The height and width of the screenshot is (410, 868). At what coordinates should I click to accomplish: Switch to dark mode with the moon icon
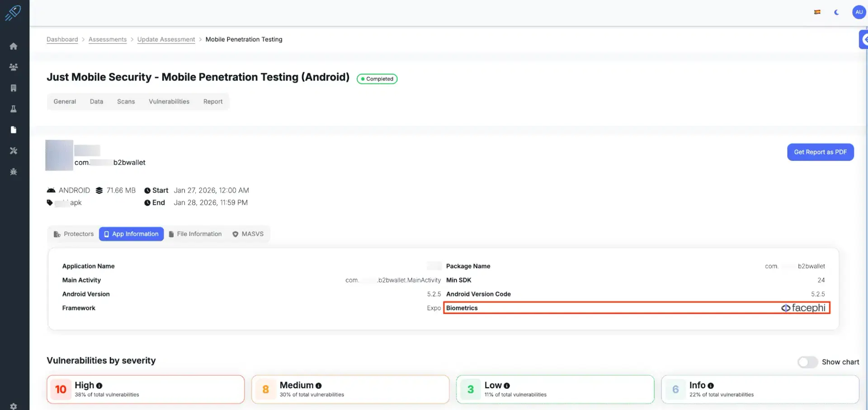click(x=837, y=12)
